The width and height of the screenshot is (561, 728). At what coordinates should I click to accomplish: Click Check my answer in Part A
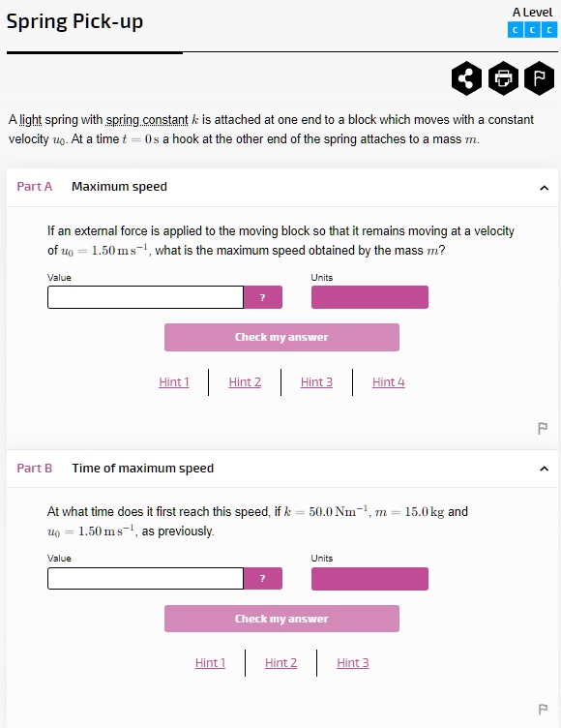(x=281, y=337)
